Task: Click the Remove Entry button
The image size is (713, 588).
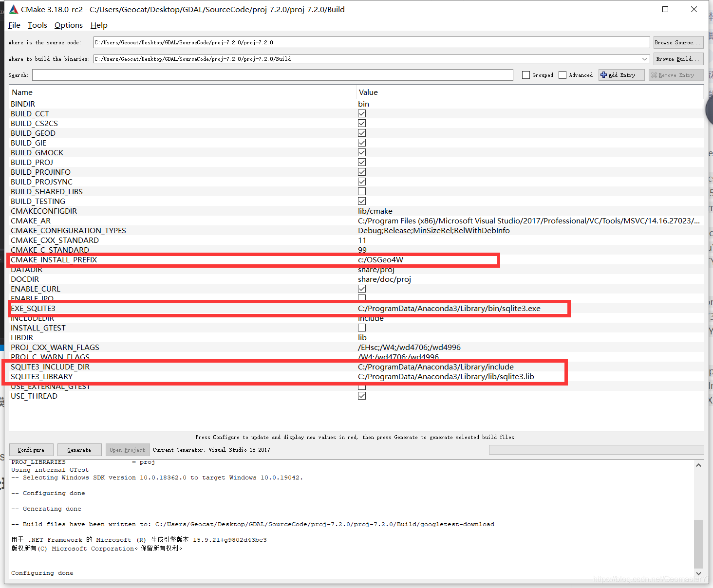Action: click(676, 75)
